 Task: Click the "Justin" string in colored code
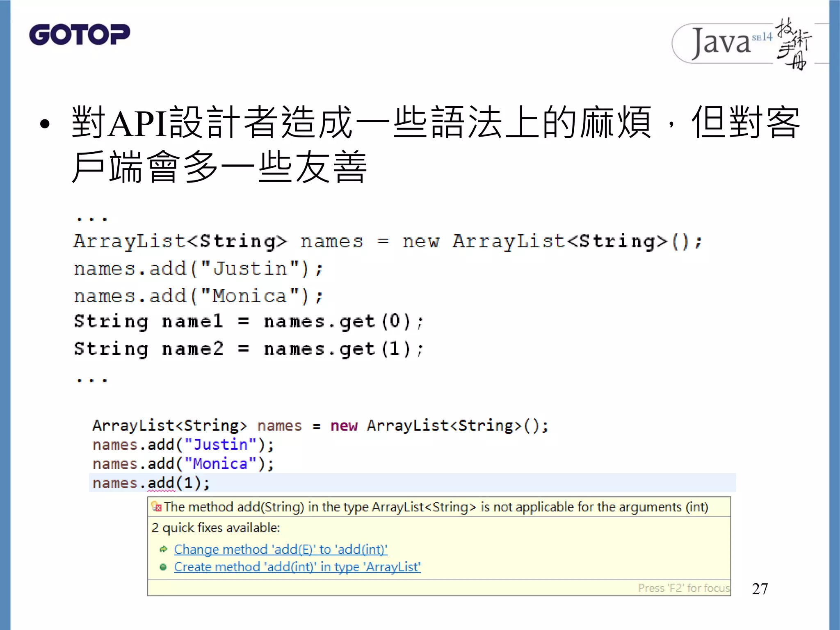pyautogui.click(x=221, y=445)
